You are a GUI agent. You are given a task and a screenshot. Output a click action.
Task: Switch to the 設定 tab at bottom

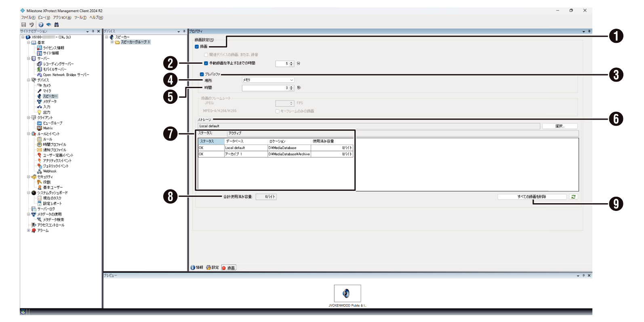coord(213,267)
